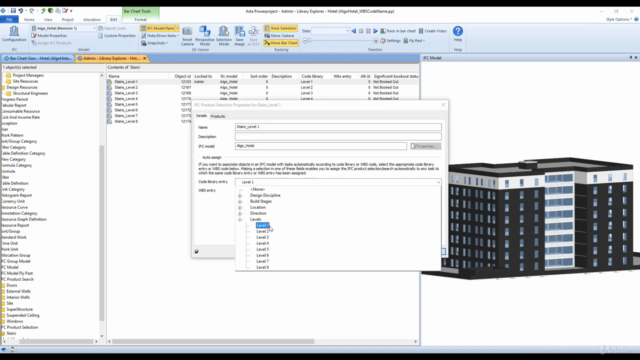Open the Products tab in dialog
This screenshot has width=640, height=360.
click(218, 116)
